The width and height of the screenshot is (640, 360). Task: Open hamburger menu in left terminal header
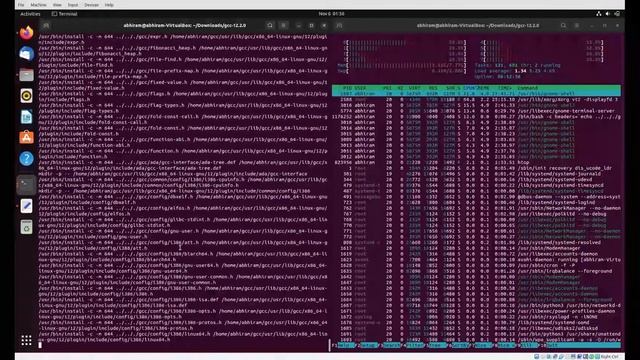(x=284, y=25)
